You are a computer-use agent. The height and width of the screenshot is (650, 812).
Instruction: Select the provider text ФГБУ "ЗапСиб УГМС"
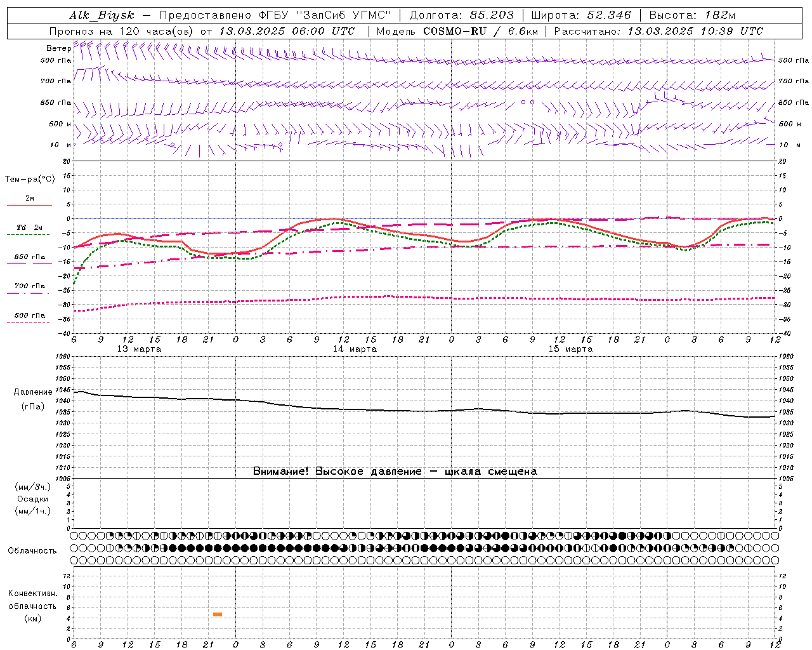325,15
